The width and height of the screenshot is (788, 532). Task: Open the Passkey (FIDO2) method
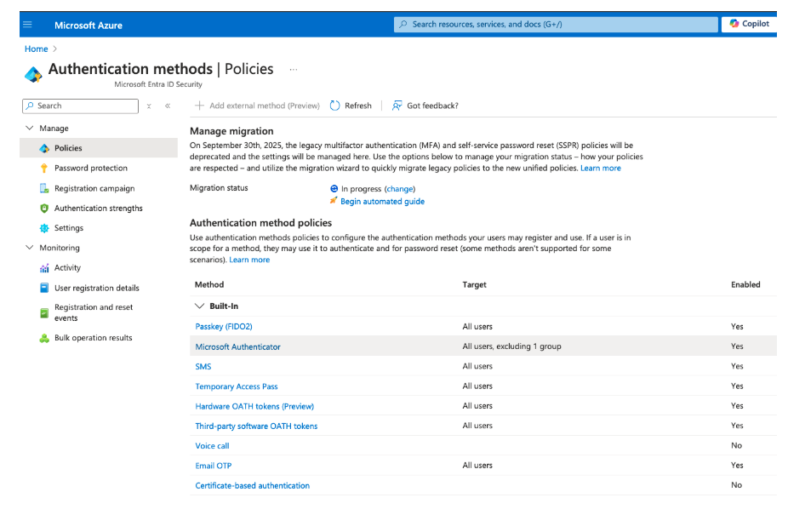[224, 326]
